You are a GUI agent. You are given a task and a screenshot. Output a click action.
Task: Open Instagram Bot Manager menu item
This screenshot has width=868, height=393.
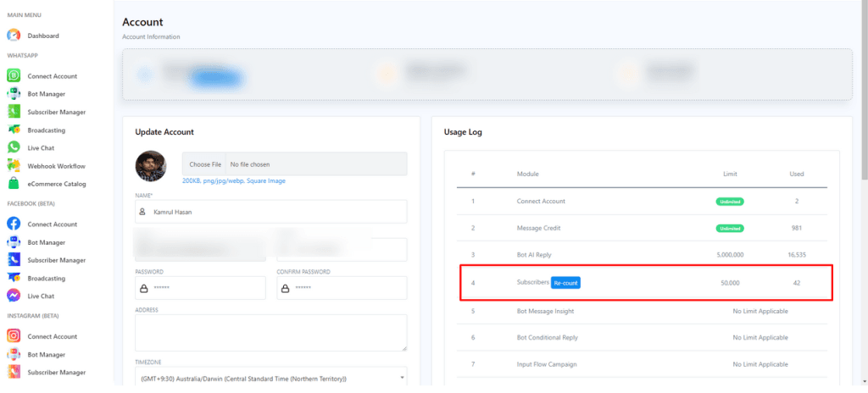point(46,354)
